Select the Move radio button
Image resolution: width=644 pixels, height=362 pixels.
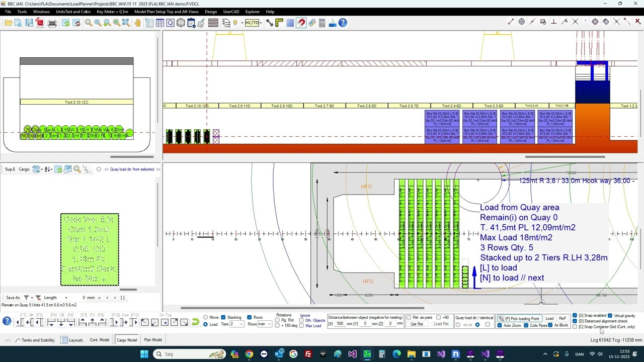click(x=205, y=318)
